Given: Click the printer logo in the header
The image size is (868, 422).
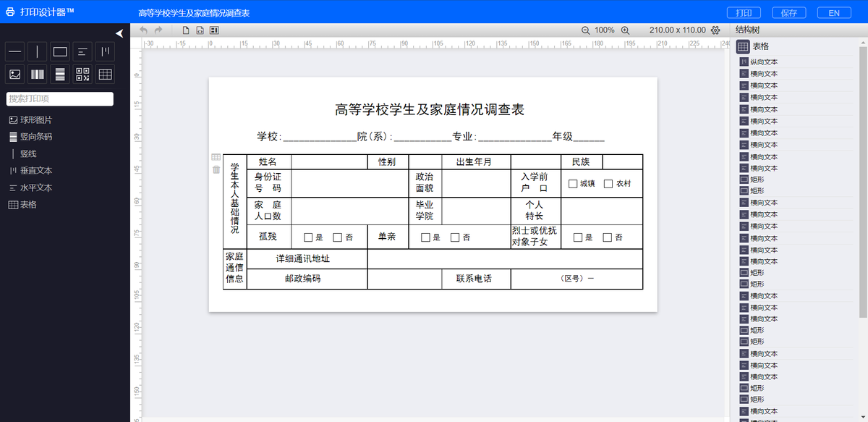Looking at the screenshot, I should point(11,12).
